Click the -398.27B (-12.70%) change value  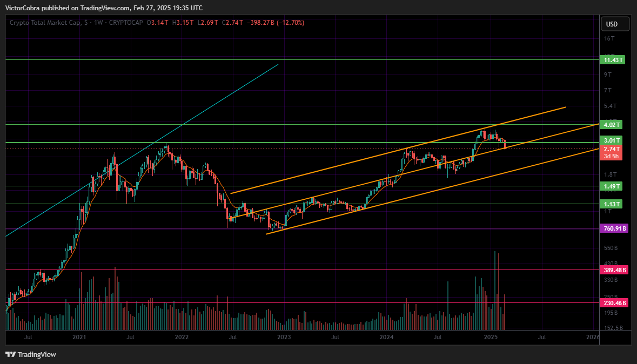coord(274,23)
